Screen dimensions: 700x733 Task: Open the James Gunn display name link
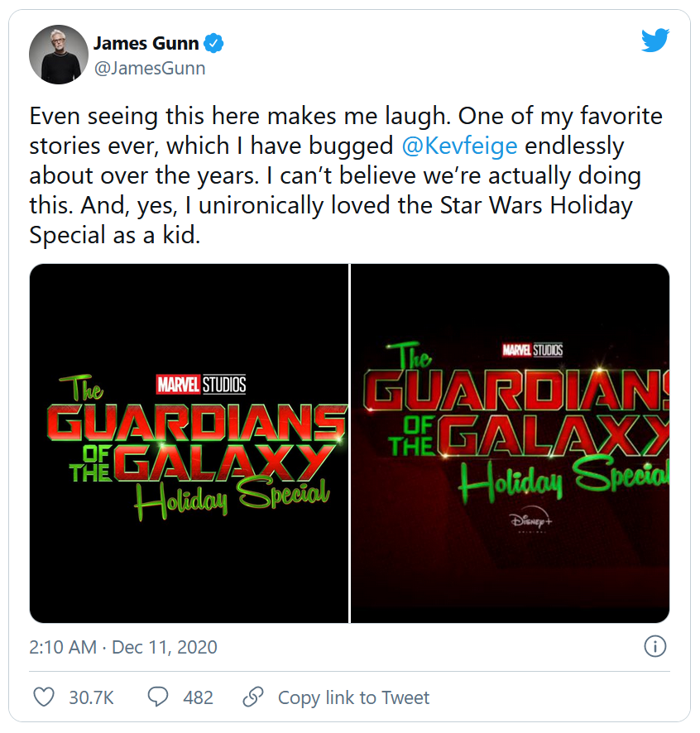point(146,43)
